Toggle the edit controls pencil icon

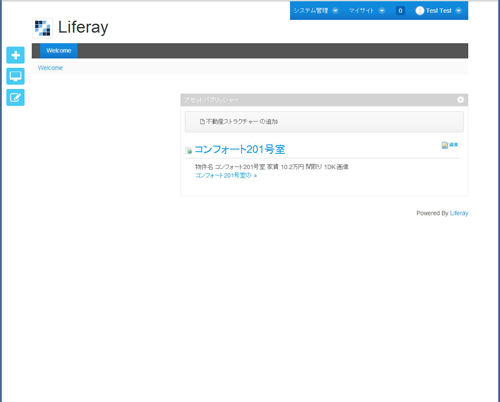(x=15, y=98)
